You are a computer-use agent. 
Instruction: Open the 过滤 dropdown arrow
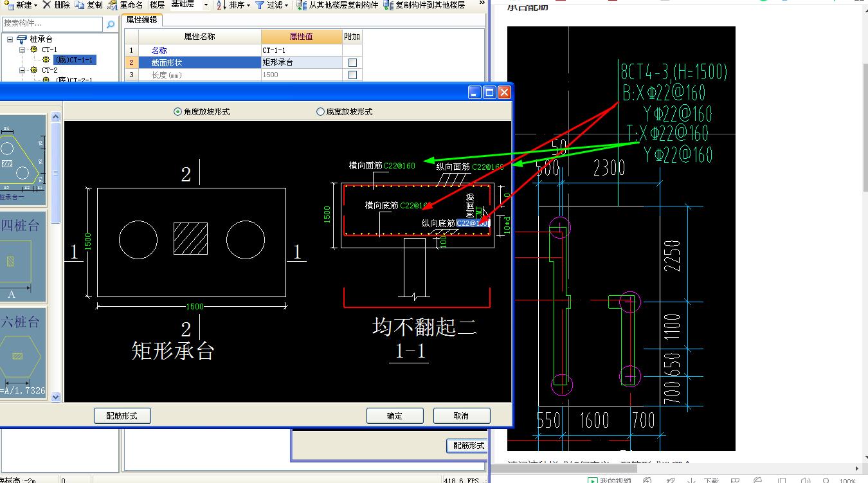point(286,5)
